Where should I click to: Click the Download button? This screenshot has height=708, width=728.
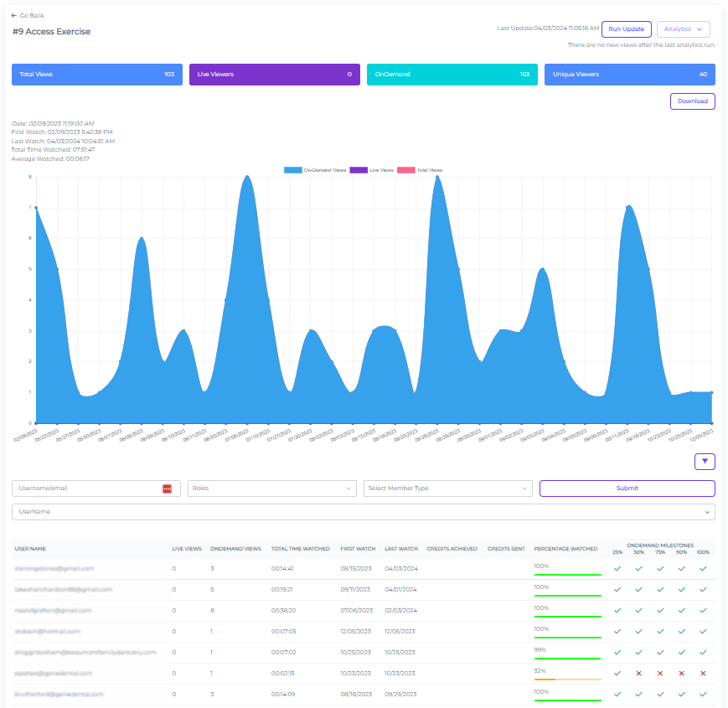(x=692, y=101)
